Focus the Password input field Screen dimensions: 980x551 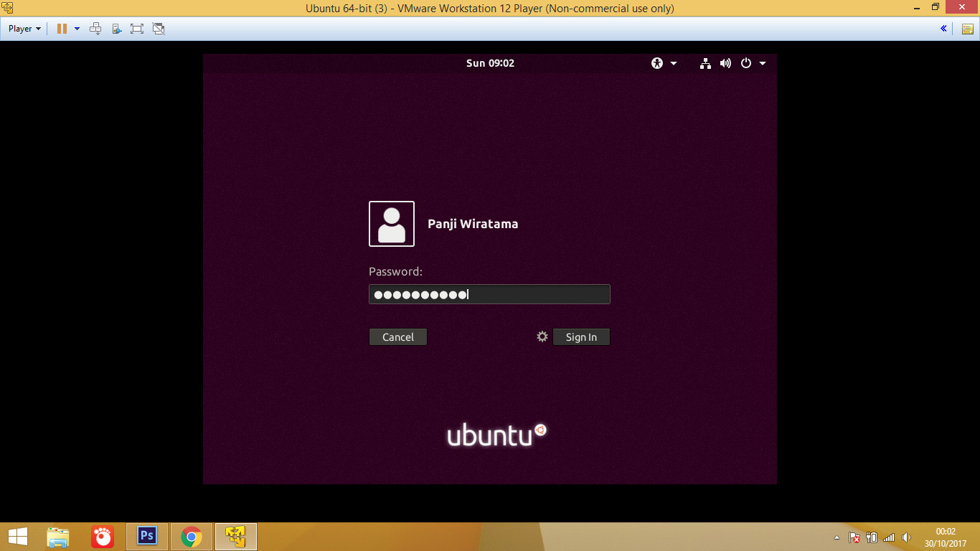tap(489, 294)
